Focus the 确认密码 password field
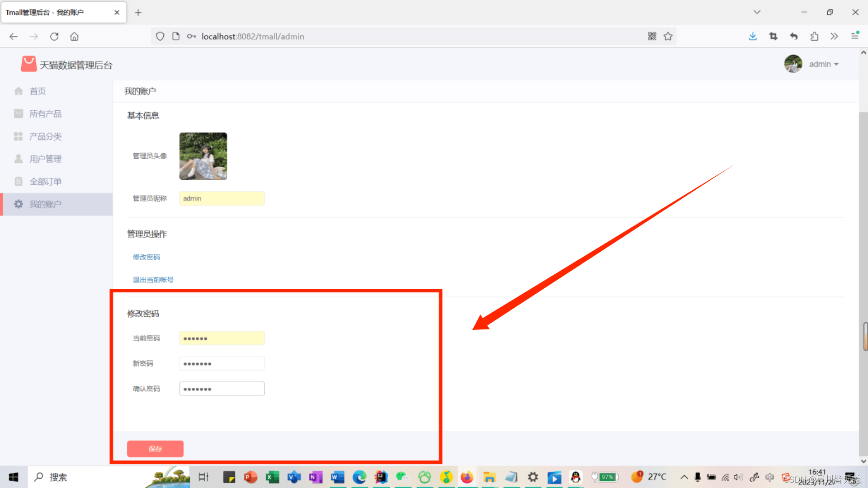 tap(222, 389)
